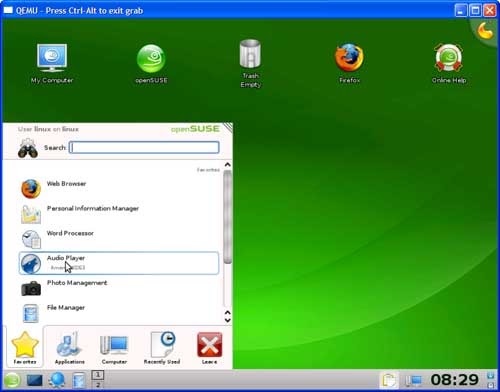The image size is (500, 392).
Task: Click the 'User linux on linux' text
Action: point(48,129)
